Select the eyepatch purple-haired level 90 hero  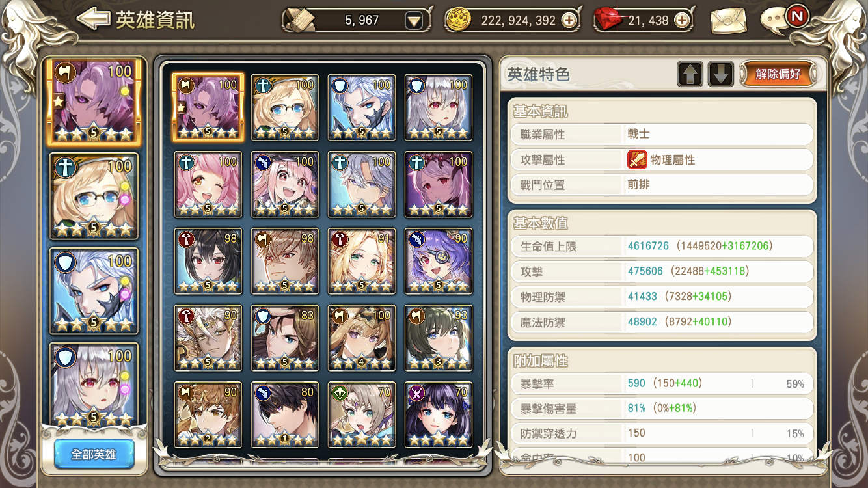click(439, 262)
